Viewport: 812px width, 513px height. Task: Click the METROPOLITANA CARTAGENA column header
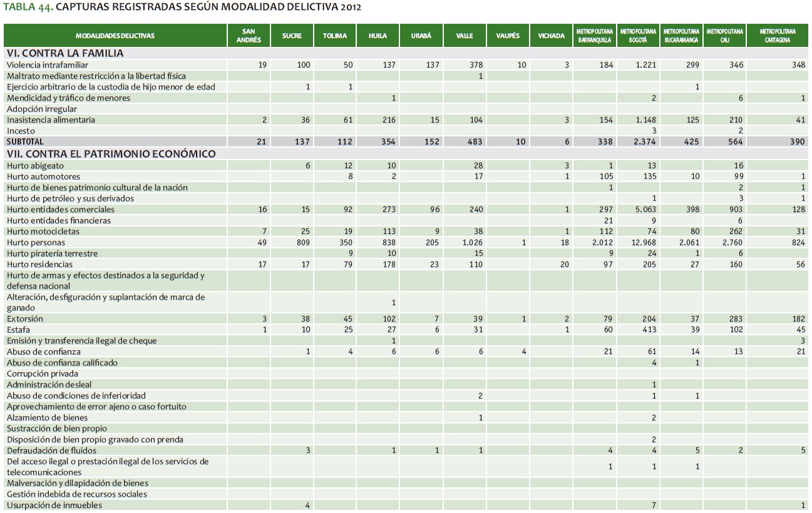click(778, 36)
